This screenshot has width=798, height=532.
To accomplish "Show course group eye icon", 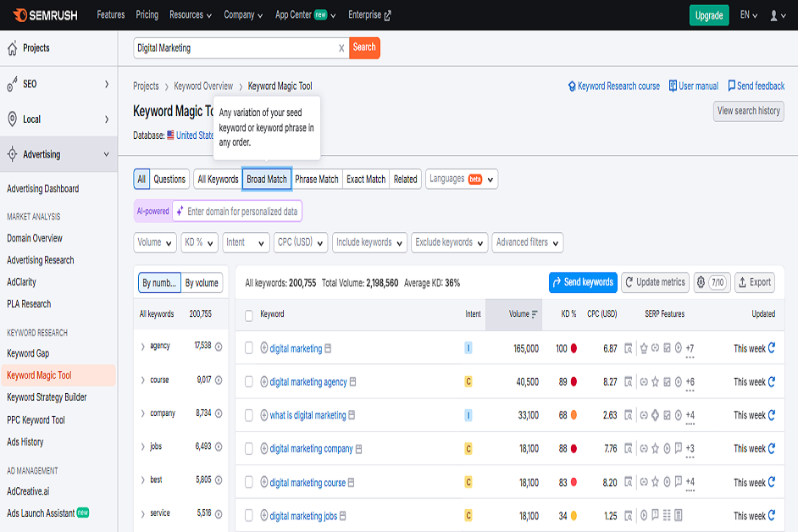I will pyautogui.click(x=219, y=380).
